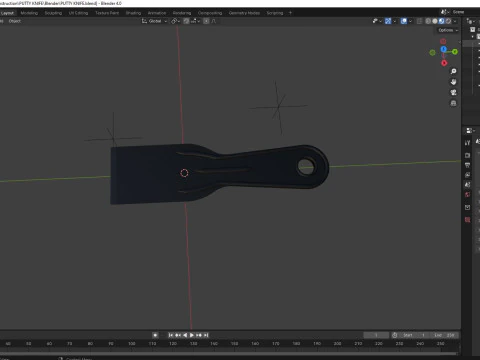Toggle the camera view icon
This screenshot has width=480, height=360.
pyautogui.click(x=453, y=92)
